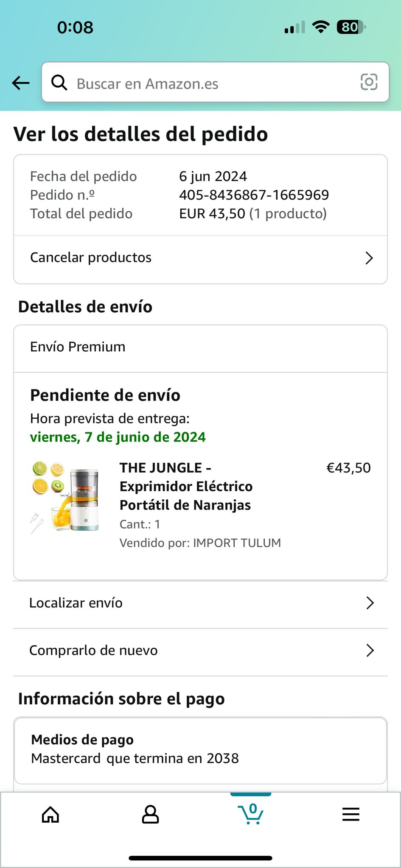Open the account profile icon

[x=150, y=814]
